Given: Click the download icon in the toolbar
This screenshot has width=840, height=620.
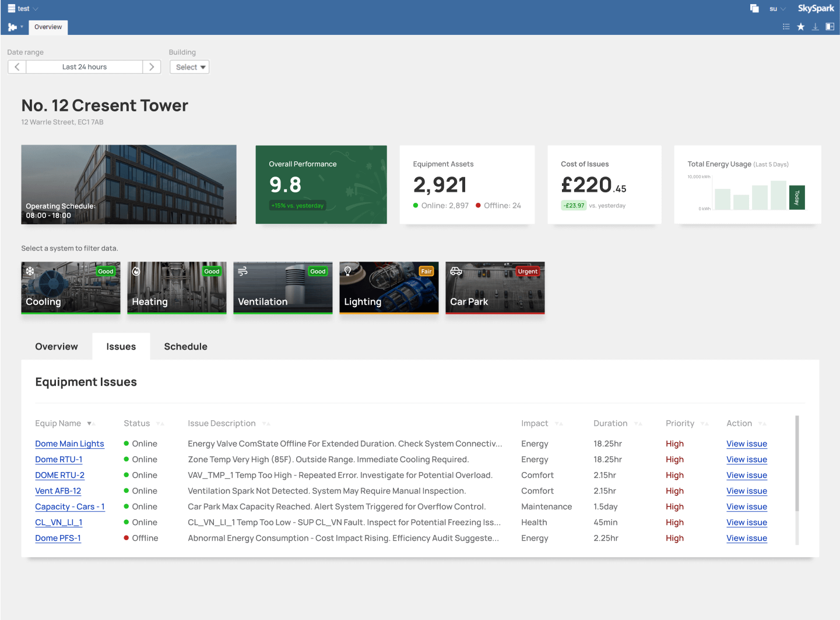Looking at the screenshot, I should pyautogui.click(x=815, y=27).
